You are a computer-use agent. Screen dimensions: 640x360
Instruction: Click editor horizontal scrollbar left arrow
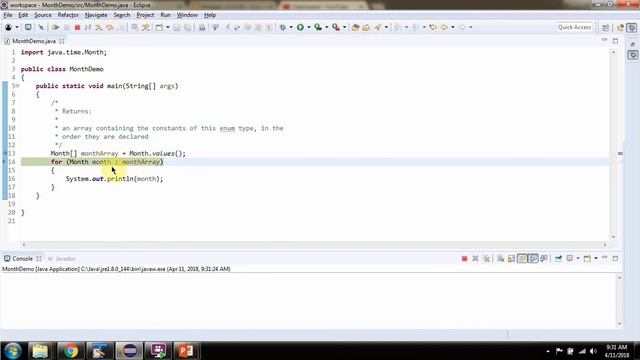point(24,244)
